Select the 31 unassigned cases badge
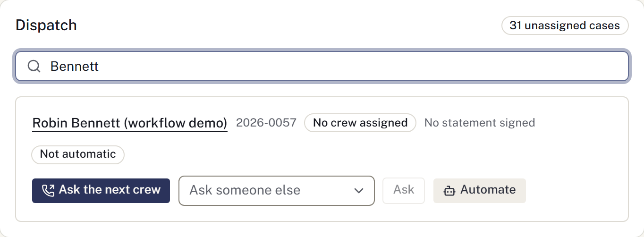This screenshot has height=237, width=644. [x=565, y=25]
